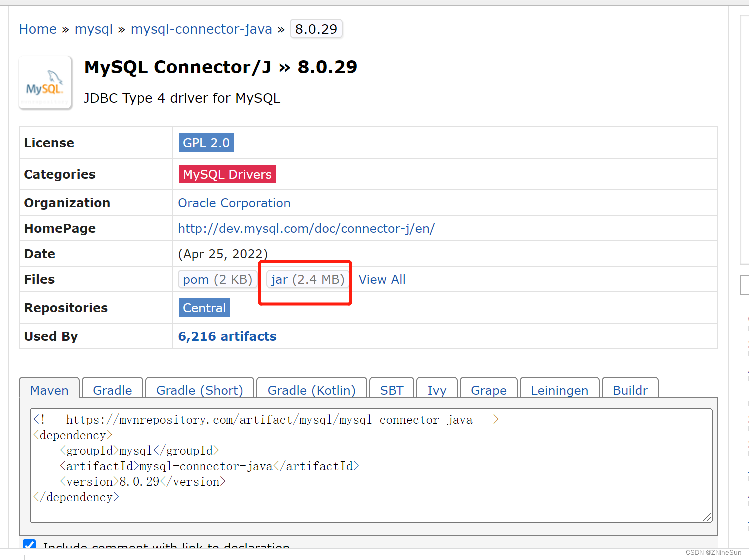
Task: Switch to the Gradle (Short) tab
Action: click(200, 388)
